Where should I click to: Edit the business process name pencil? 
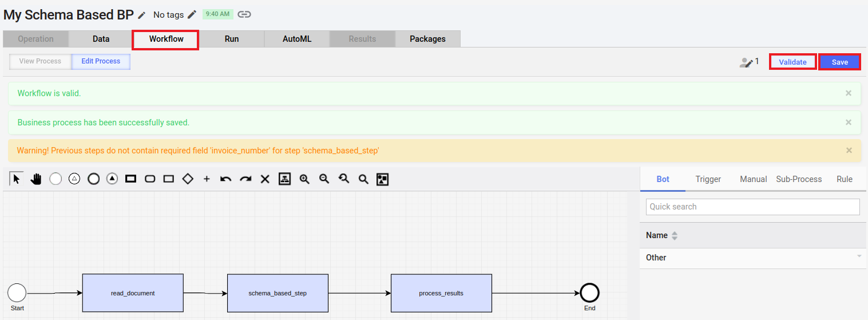[142, 15]
